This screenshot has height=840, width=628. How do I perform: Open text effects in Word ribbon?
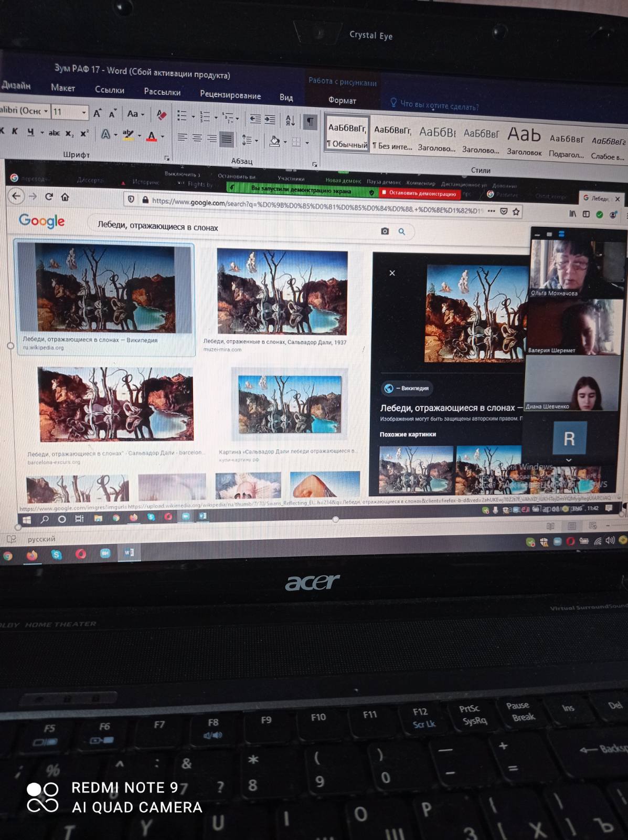[x=106, y=134]
